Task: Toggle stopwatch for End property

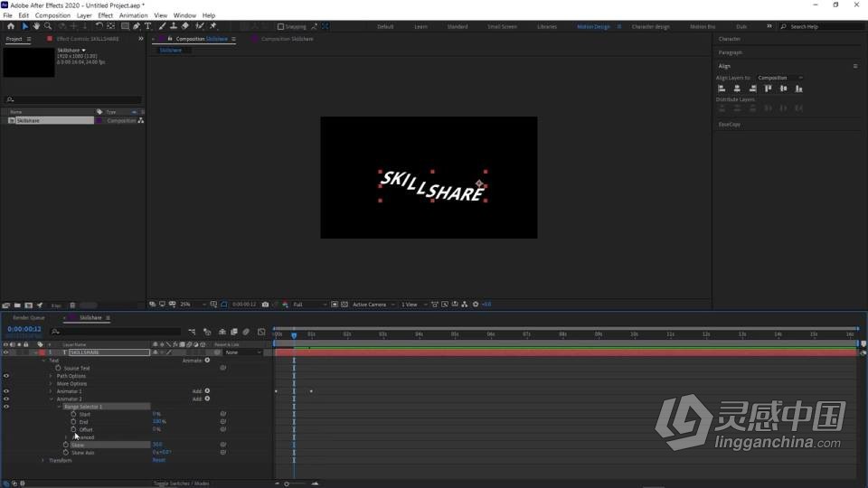Action: point(73,422)
